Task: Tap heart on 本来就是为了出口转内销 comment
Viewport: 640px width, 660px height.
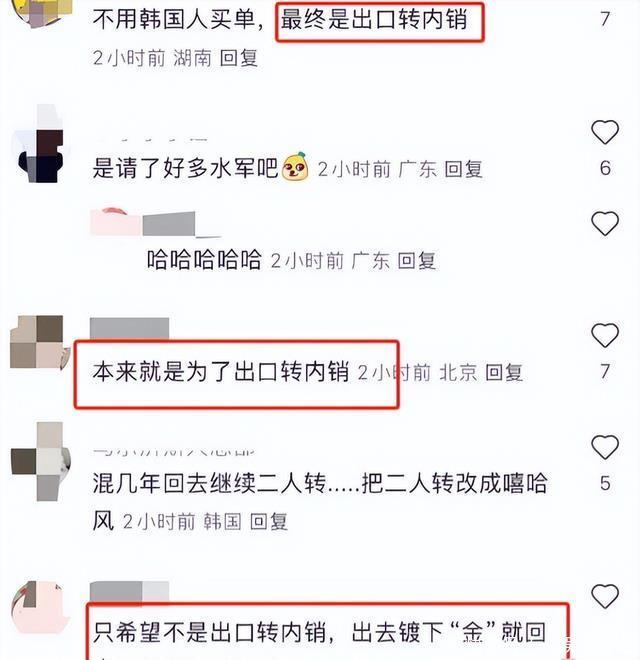Action: [x=605, y=335]
